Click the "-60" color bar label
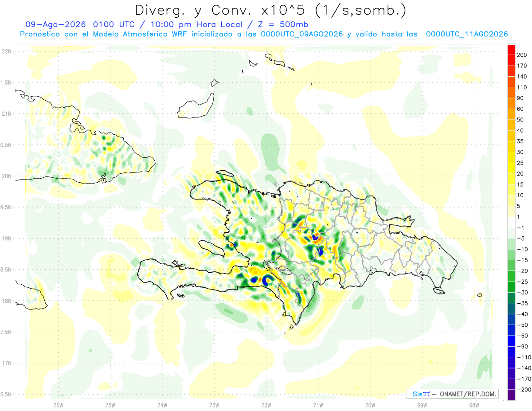532x411 pixels. pos(522,336)
